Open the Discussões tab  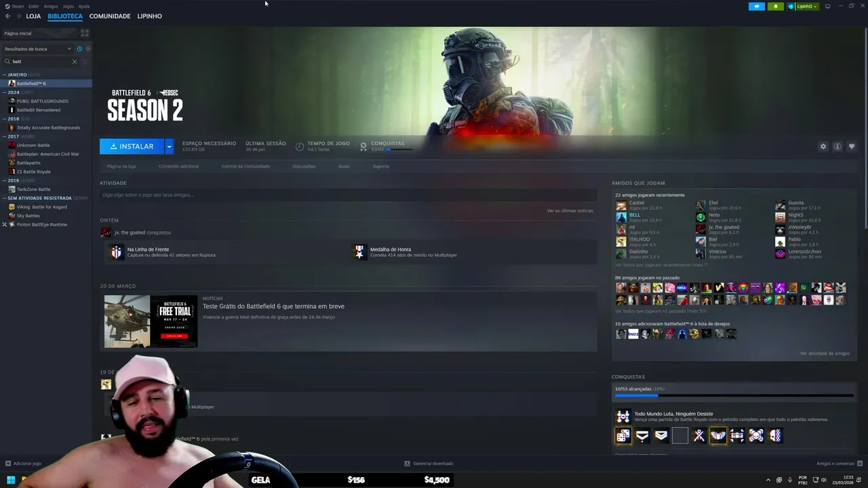304,166
